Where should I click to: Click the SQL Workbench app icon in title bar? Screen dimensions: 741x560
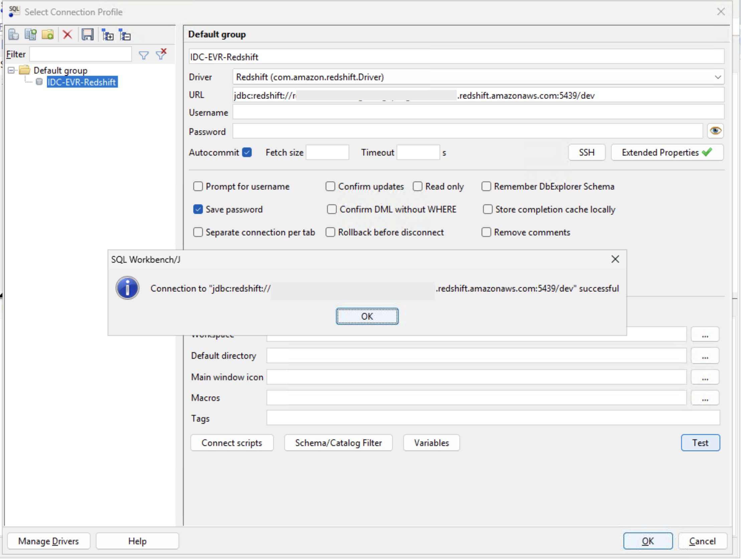(x=14, y=11)
